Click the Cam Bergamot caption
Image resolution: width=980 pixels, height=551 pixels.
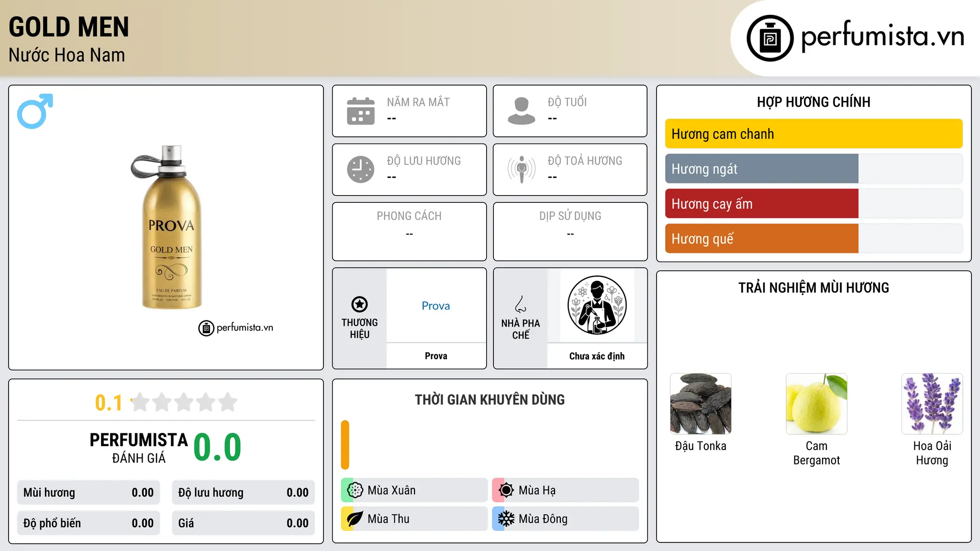tap(816, 453)
